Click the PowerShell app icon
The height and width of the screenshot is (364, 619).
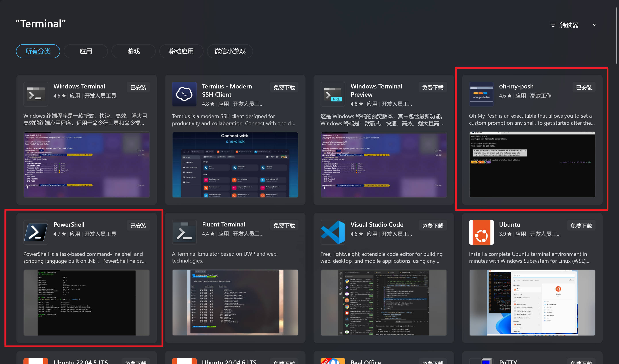36,232
